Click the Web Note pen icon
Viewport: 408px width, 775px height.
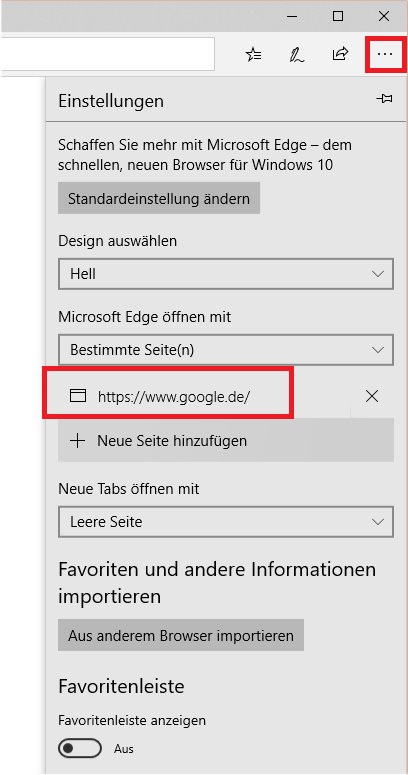(297, 54)
